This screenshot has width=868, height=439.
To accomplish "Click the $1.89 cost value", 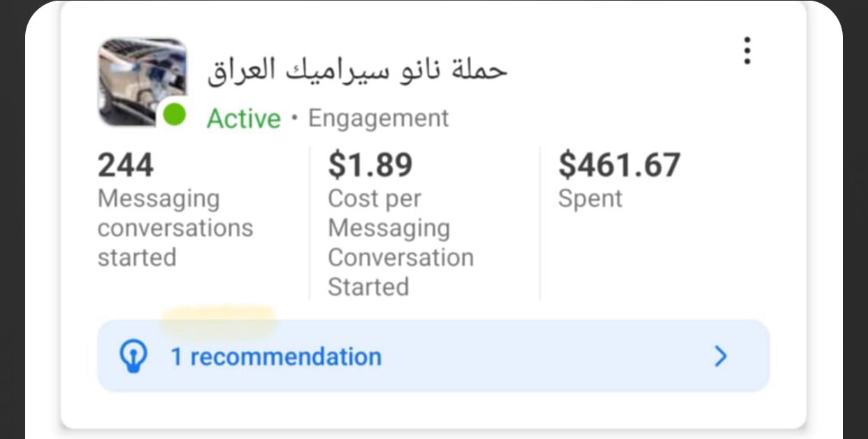I will tap(370, 166).
